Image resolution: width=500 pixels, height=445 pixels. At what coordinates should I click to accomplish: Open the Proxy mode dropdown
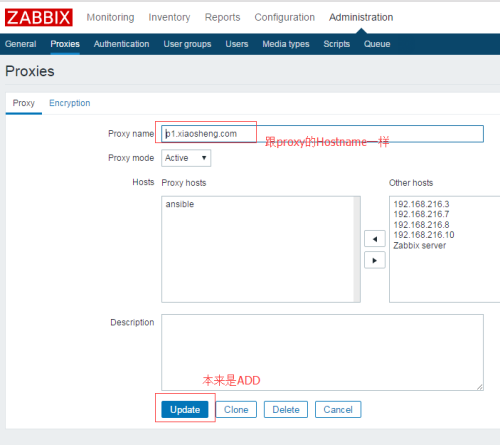pos(186,158)
